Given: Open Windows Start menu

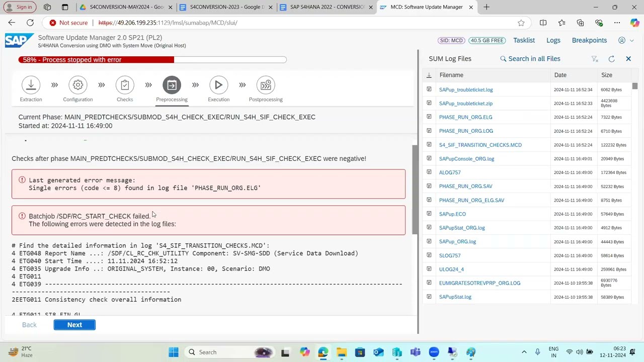Looking at the screenshot, I should click(x=174, y=352).
